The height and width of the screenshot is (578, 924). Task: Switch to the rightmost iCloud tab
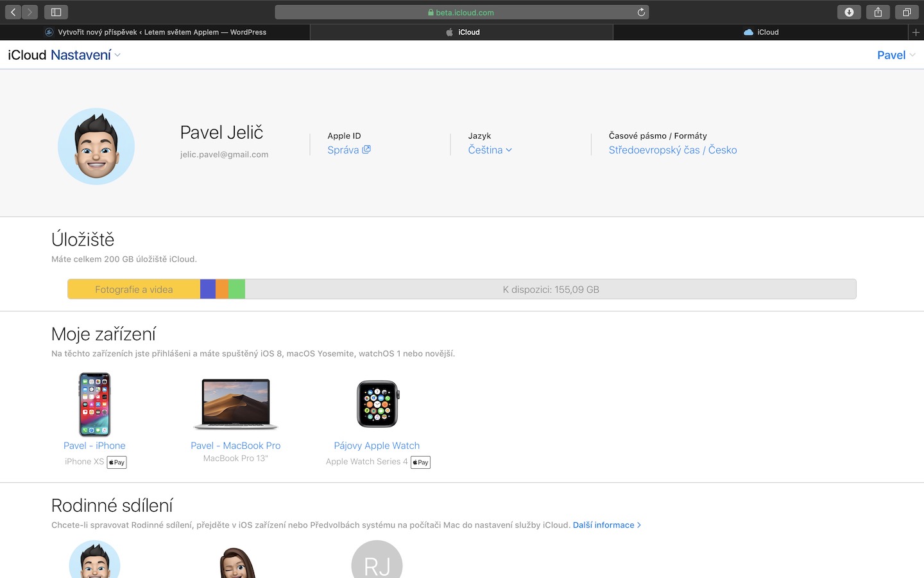click(x=761, y=32)
